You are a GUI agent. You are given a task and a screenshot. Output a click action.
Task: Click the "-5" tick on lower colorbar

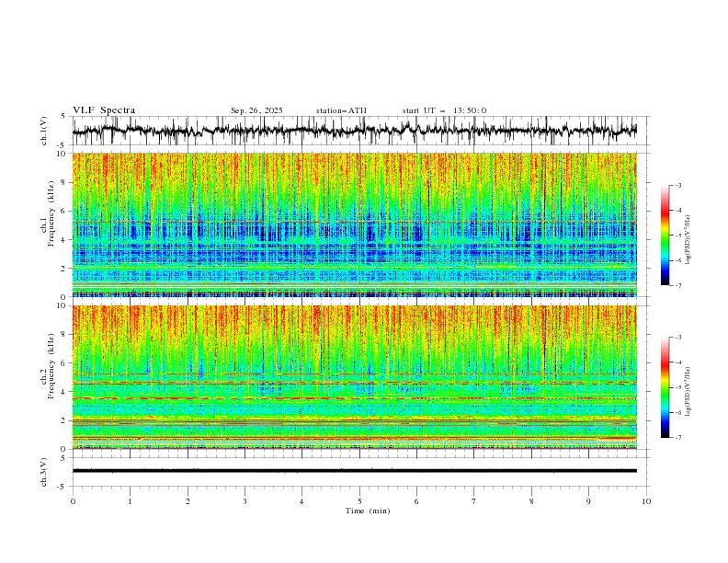point(677,387)
